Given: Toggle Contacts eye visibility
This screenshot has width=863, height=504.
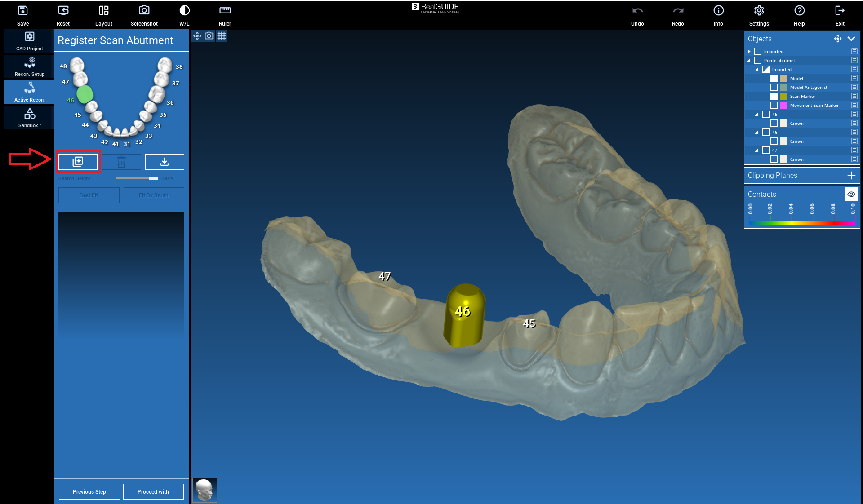Looking at the screenshot, I should click(x=851, y=194).
